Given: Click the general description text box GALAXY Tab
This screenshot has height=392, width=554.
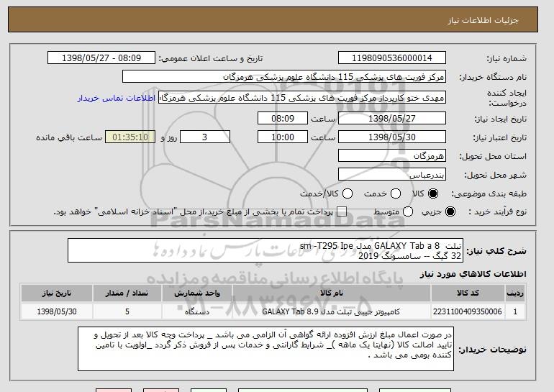Looking at the screenshot, I should 265,250.
